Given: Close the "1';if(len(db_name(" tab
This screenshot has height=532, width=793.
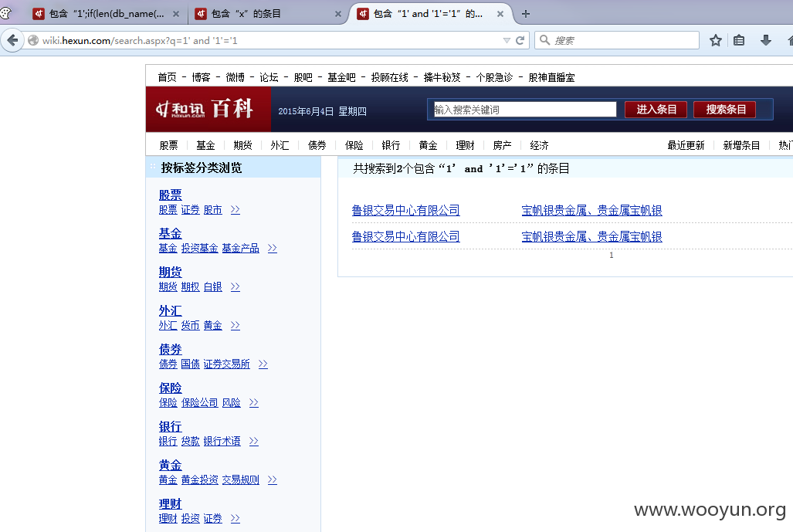Looking at the screenshot, I should tap(175, 14).
